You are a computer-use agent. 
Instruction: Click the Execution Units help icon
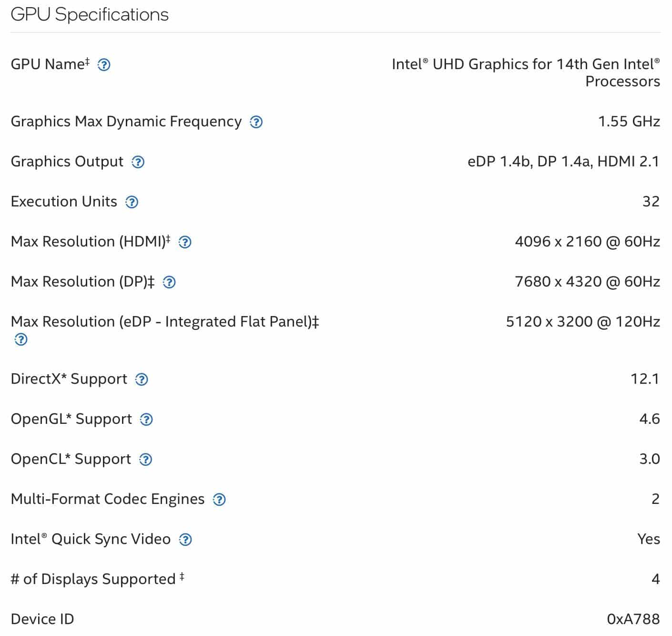tap(132, 202)
